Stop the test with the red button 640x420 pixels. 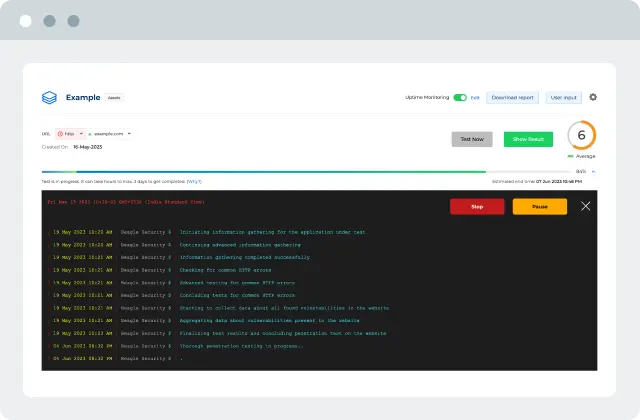point(477,207)
